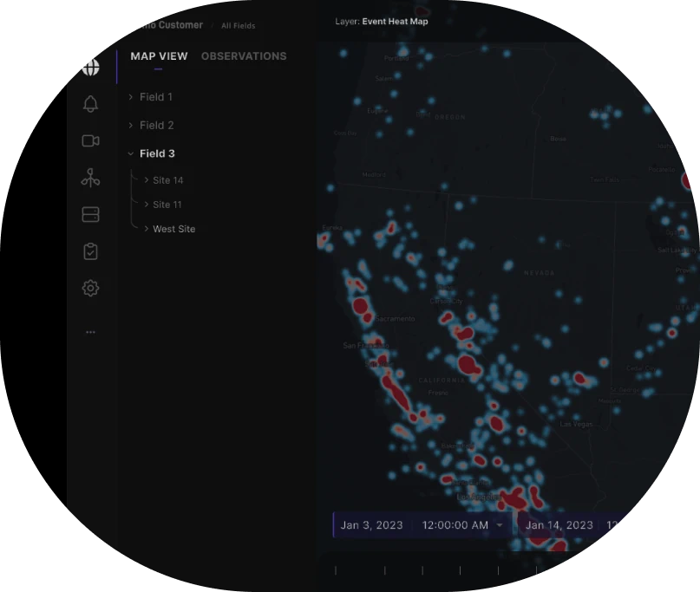This screenshot has width=700, height=592.
Task: Collapse the Field 3 tree node
Action: click(131, 153)
